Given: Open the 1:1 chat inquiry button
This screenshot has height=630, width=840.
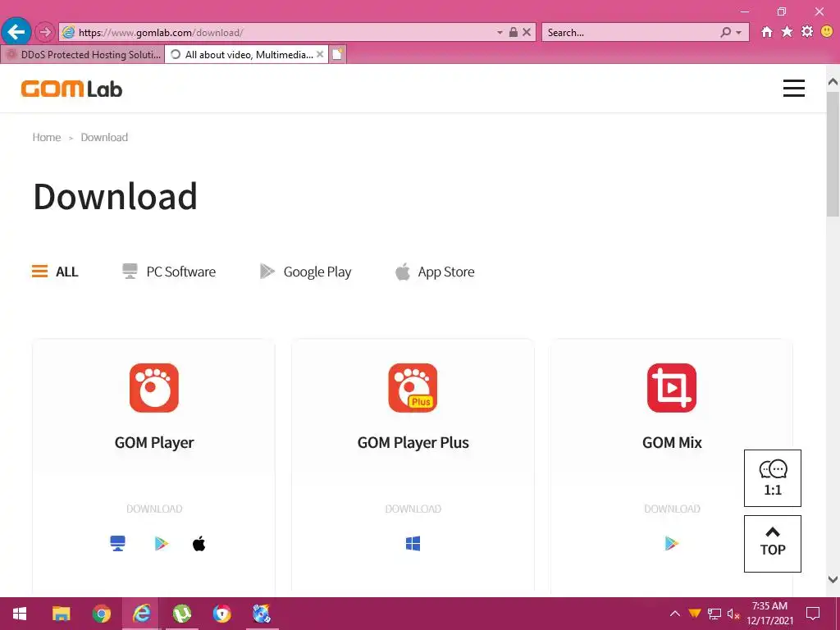Looking at the screenshot, I should coord(773,478).
